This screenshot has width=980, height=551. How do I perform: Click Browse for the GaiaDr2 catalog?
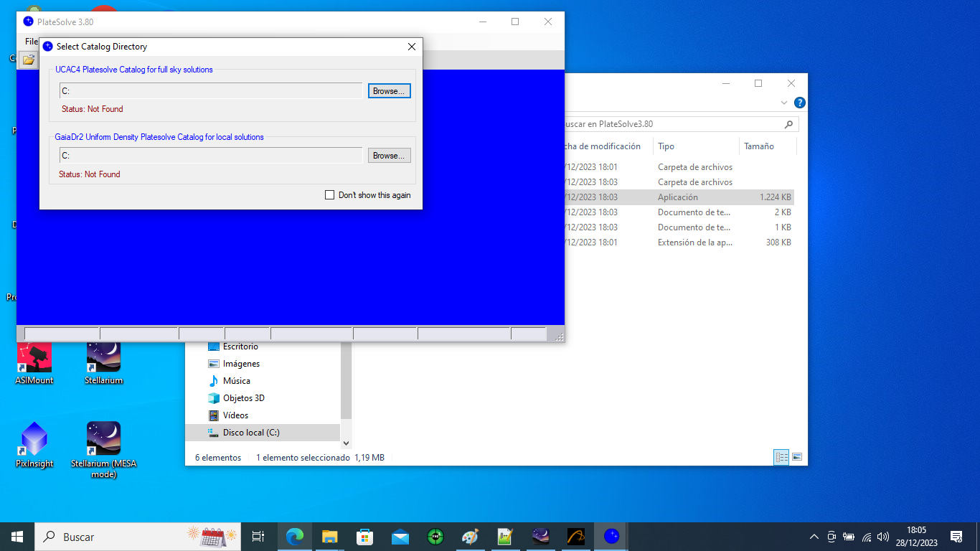coord(390,155)
